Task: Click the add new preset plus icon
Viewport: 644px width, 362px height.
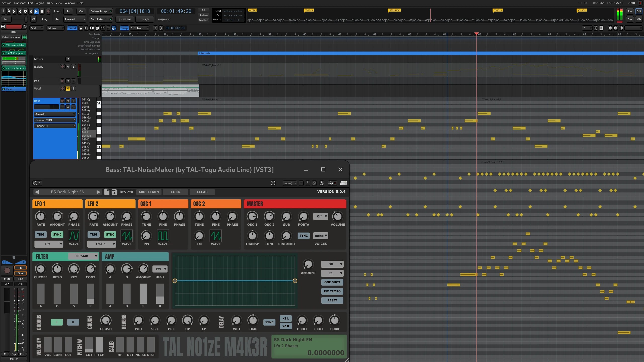Action: [301, 183]
